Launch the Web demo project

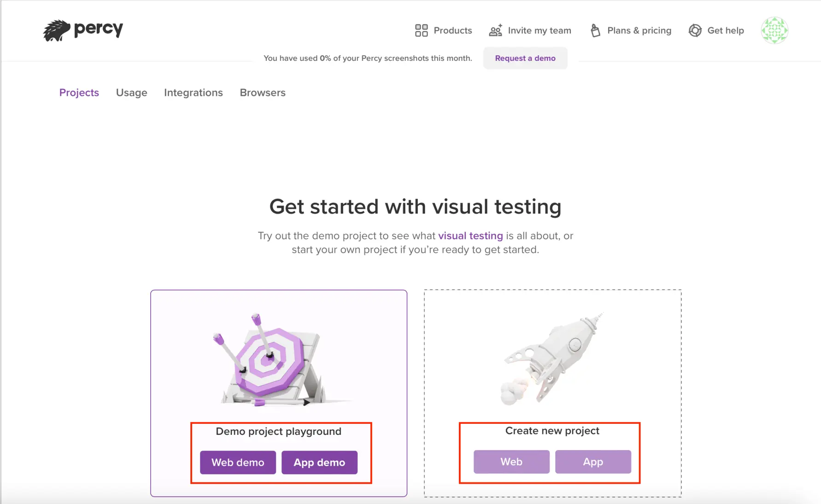tap(238, 462)
